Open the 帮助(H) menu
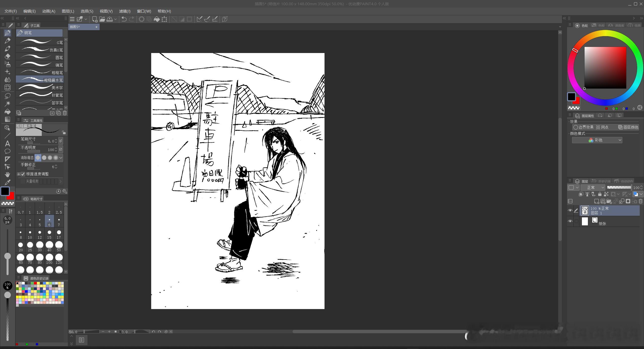This screenshot has width=644, height=349. pos(164,11)
